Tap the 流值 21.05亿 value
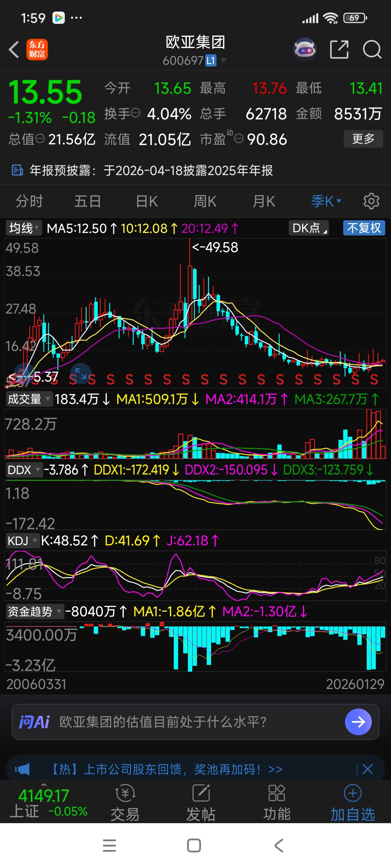The image size is (391, 868). (x=147, y=139)
